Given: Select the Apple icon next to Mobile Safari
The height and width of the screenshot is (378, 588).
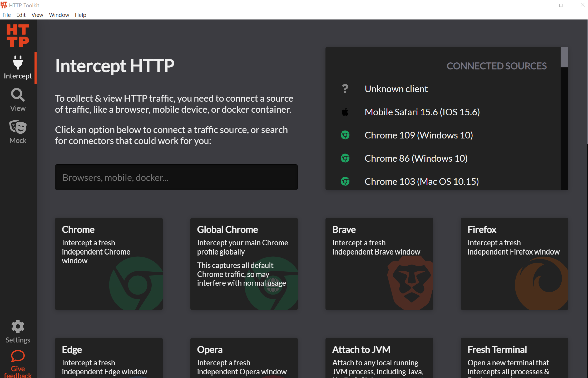Looking at the screenshot, I should click(345, 112).
